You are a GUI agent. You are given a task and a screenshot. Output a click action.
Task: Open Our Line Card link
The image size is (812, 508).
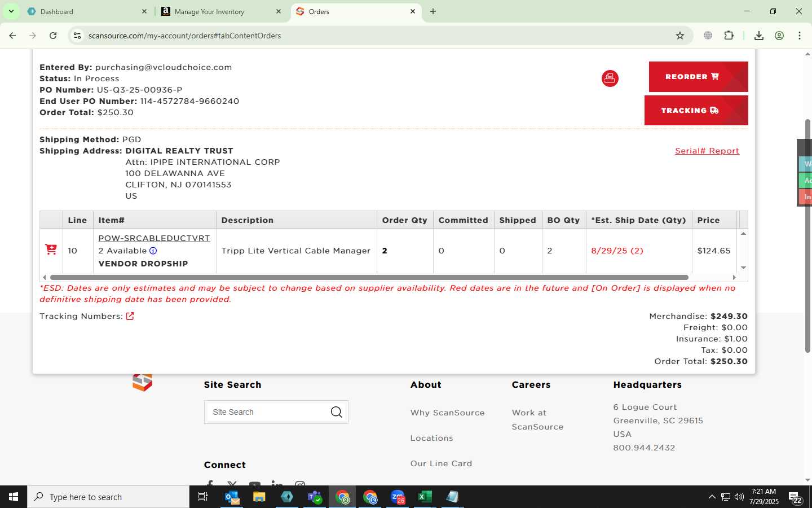coord(441,463)
